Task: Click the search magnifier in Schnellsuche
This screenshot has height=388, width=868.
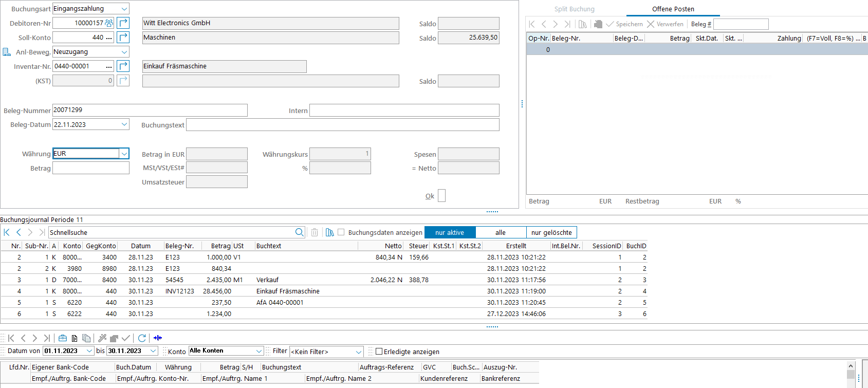Action: coord(299,232)
